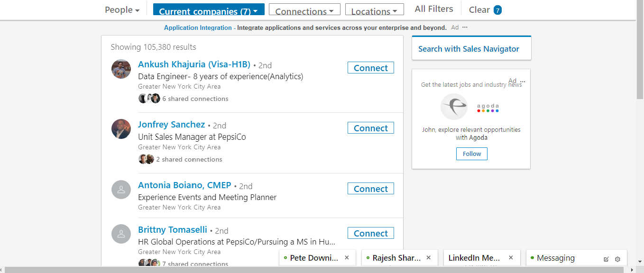Open the compose message icon in Messaging

[606, 259]
